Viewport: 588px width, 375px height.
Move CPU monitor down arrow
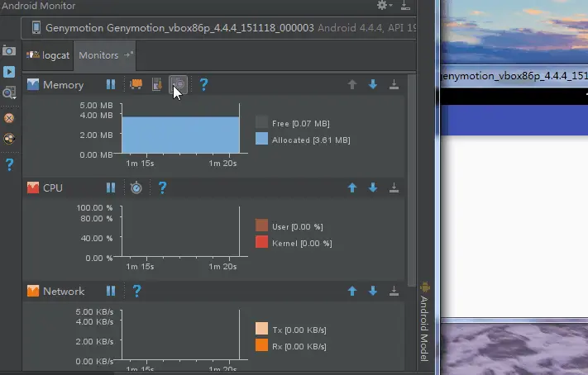[373, 187]
